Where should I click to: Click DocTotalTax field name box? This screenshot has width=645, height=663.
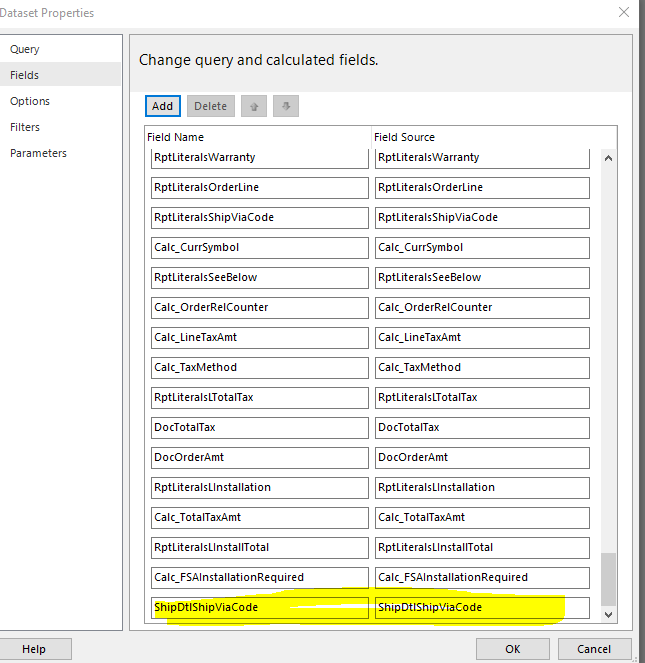pyautogui.click(x=260, y=428)
